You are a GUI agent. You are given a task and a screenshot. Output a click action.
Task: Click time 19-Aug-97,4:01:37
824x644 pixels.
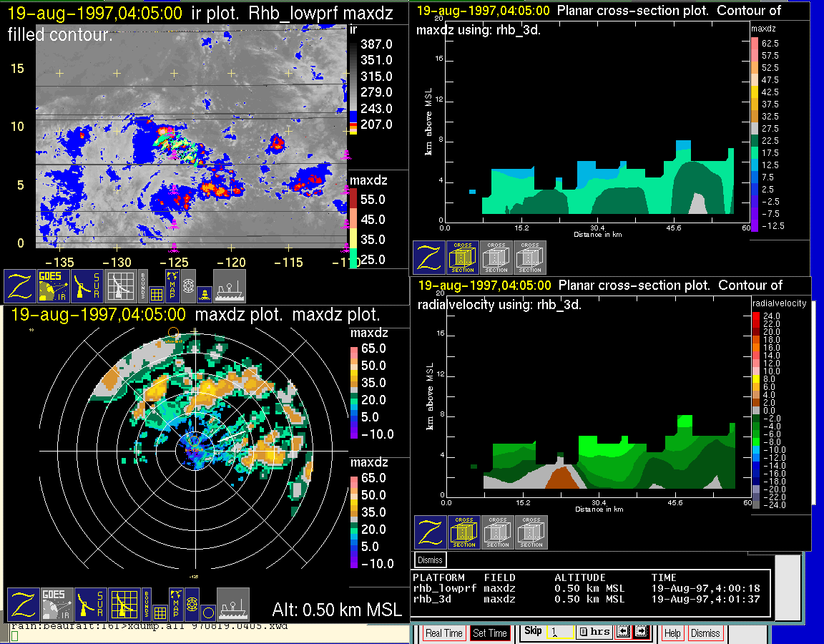tap(706, 599)
